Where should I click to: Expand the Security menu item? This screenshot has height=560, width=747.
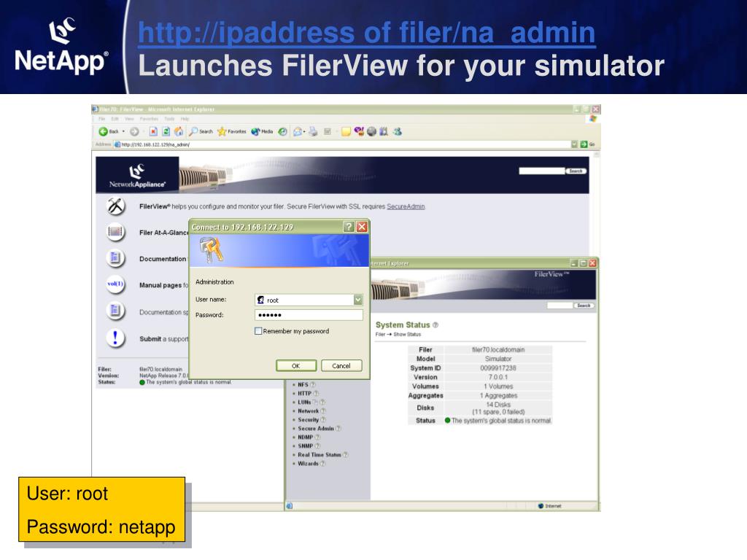click(309, 420)
